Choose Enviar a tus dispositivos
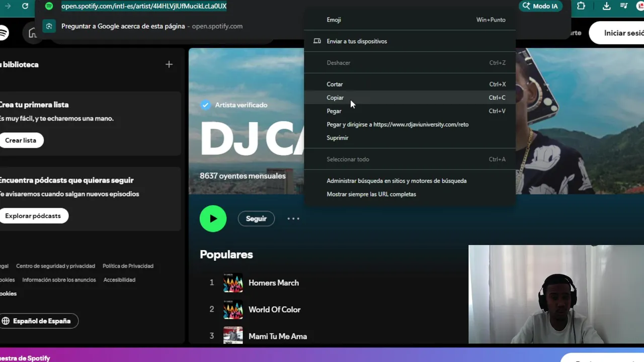The height and width of the screenshot is (362, 644). pyautogui.click(x=410, y=41)
